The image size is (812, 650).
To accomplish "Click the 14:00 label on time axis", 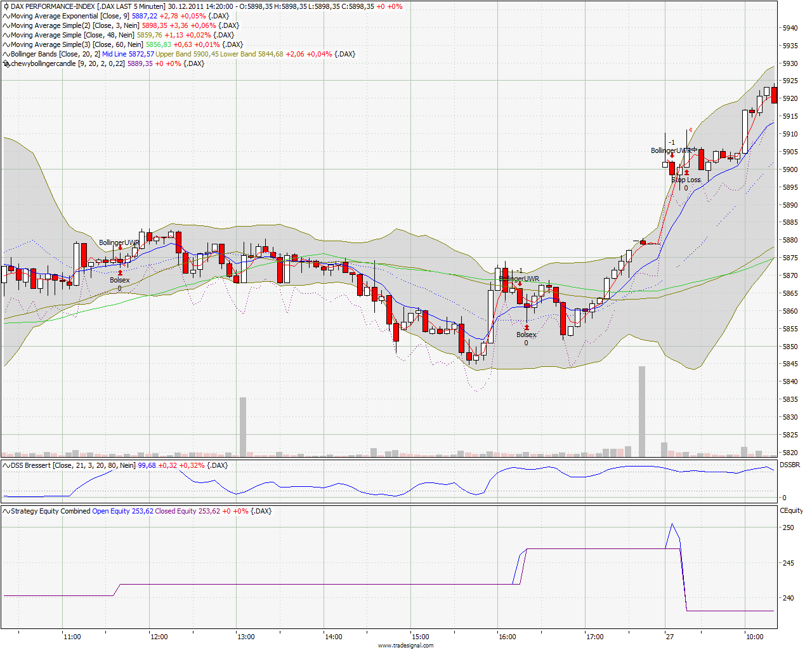I will 333,637.
